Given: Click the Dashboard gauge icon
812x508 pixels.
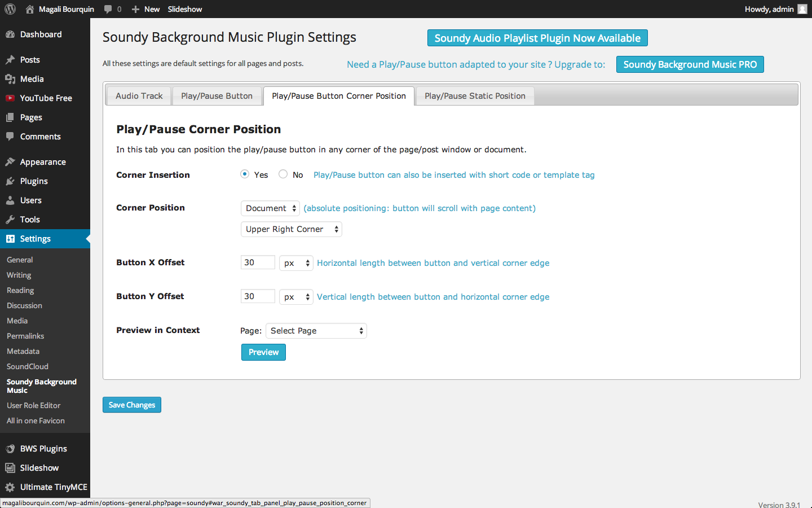Looking at the screenshot, I should coord(10,34).
